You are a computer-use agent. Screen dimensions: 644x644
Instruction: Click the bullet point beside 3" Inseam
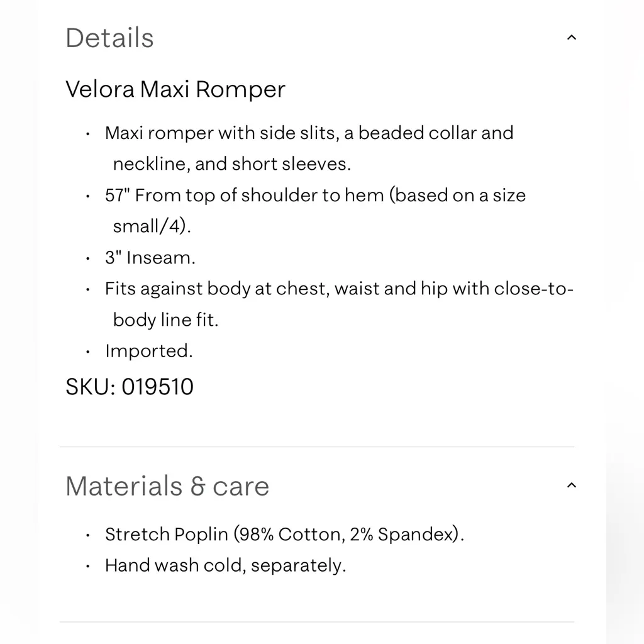click(x=88, y=258)
